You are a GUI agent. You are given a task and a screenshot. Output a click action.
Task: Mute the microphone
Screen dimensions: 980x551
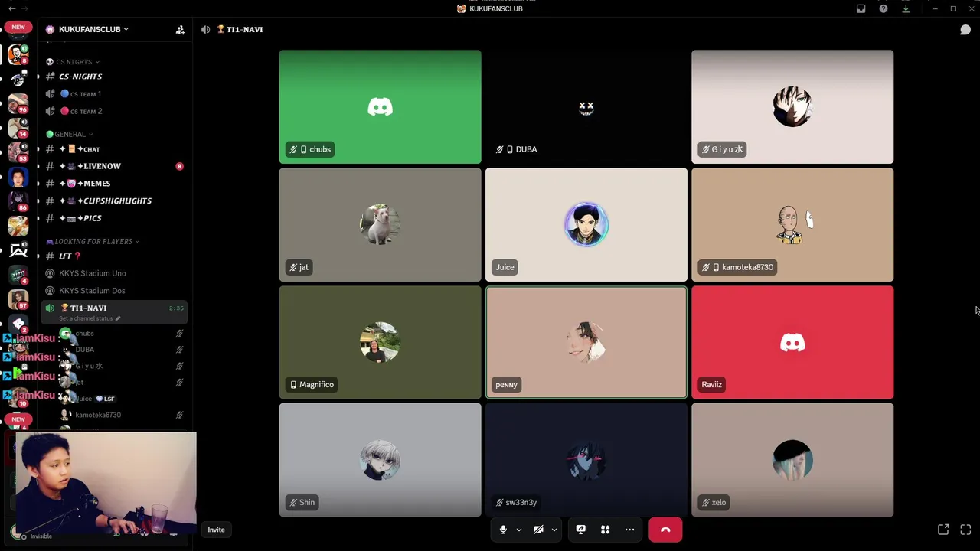pos(503,530)
